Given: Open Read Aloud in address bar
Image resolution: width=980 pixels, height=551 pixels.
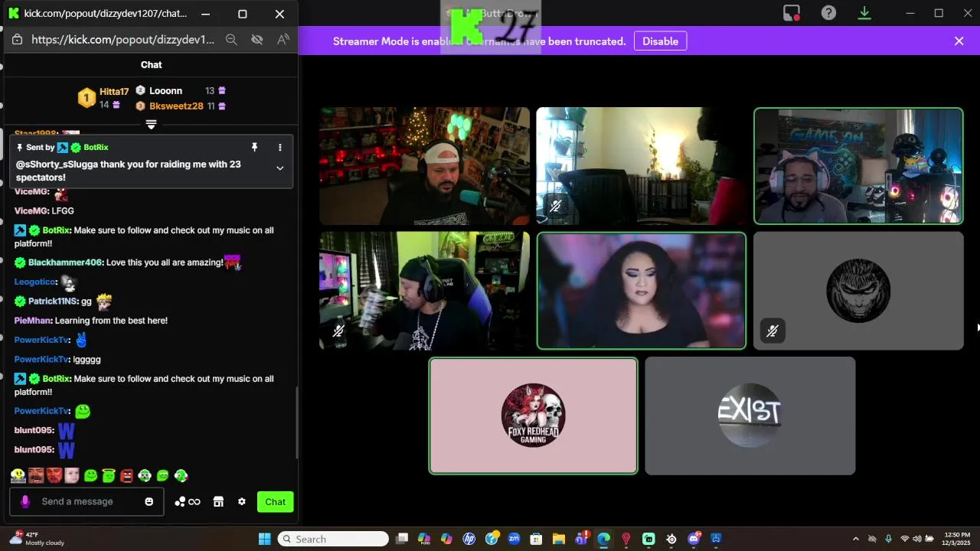Looking at the screenshot, I should (x=283, y=40).
